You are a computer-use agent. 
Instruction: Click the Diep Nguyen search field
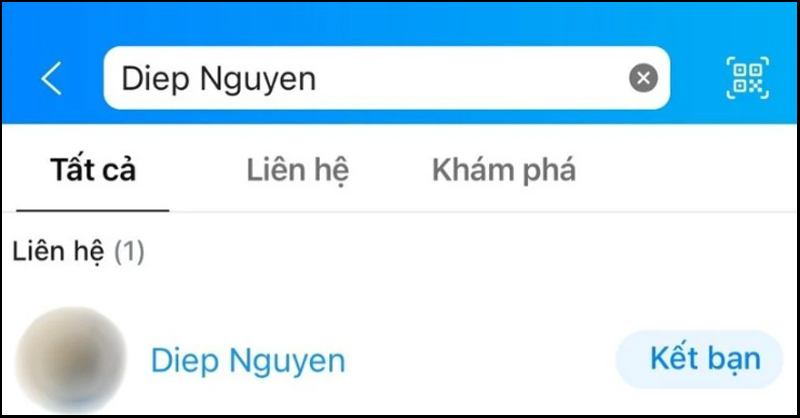[x=386, y=78]
